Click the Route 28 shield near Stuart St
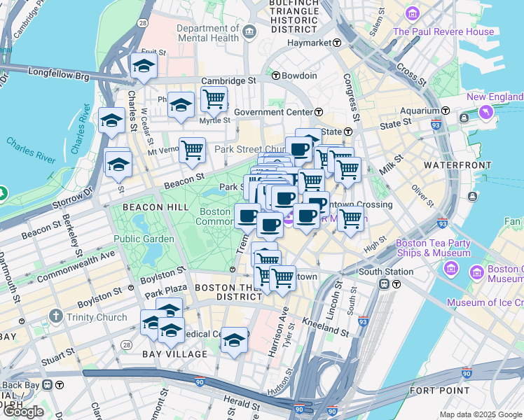Image resolution: width=524 pixels, height=420 pixels. click(x=127, y=345)
